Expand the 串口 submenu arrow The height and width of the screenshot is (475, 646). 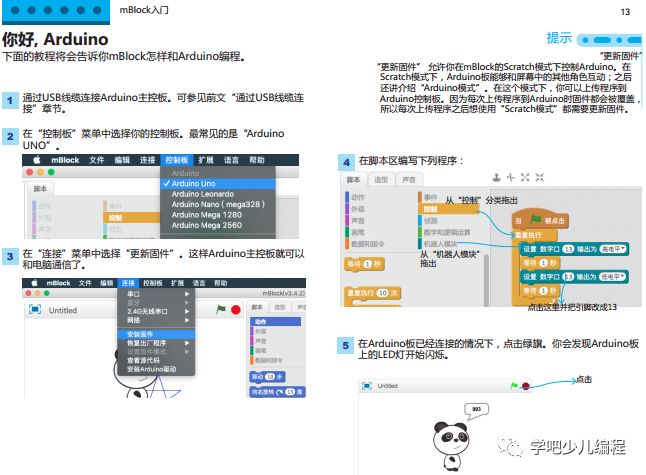(187, 294)
